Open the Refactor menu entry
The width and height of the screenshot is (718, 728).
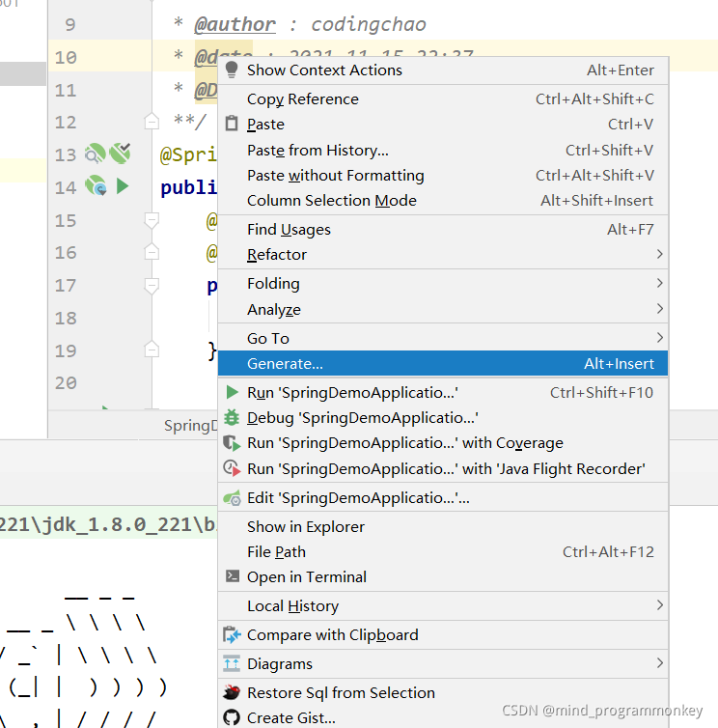point(443,255)
